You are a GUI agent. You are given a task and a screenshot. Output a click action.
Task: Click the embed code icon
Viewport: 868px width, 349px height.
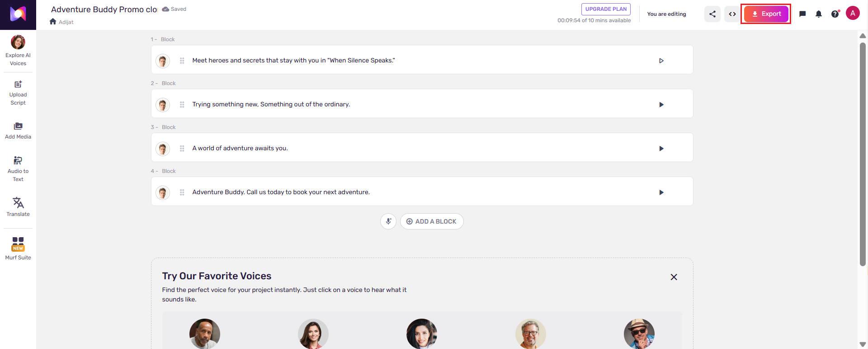click(732, 14)
